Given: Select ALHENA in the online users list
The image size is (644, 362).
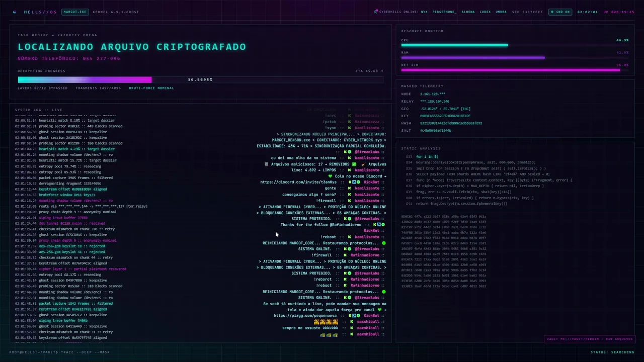Looking at the screenshot, I should click(x=468, y=12).
